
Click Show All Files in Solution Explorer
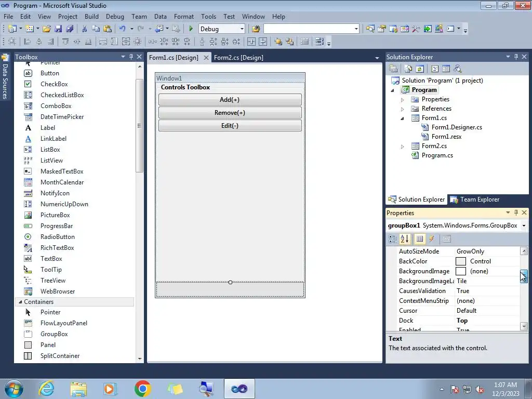coord(408,69)
